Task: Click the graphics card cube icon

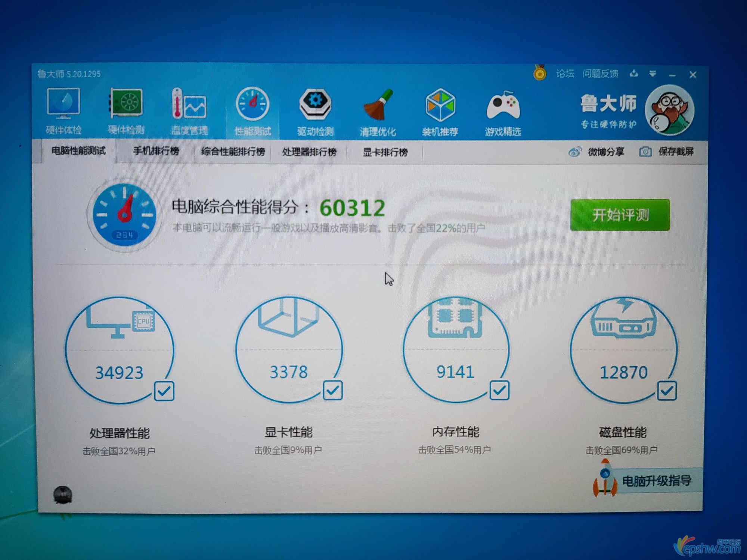Action: pyautogui.click(x=288, y=317)
